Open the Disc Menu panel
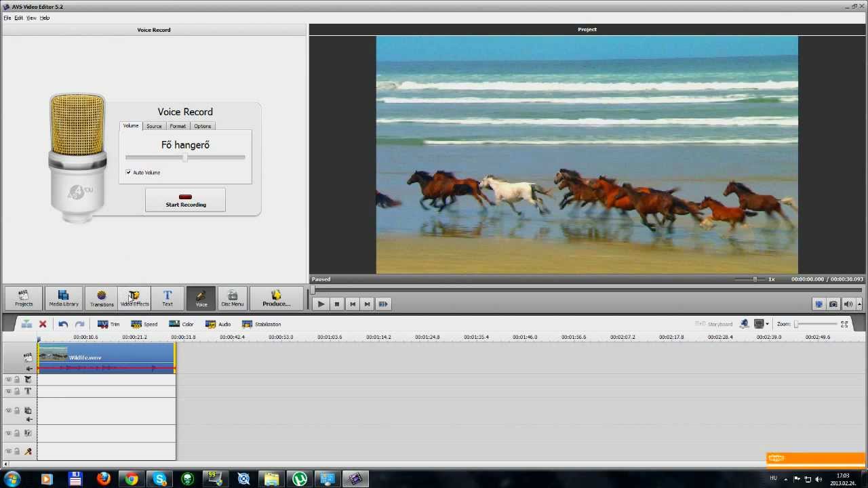The width and height of the screenshot is (868, 488). [232, 298]
